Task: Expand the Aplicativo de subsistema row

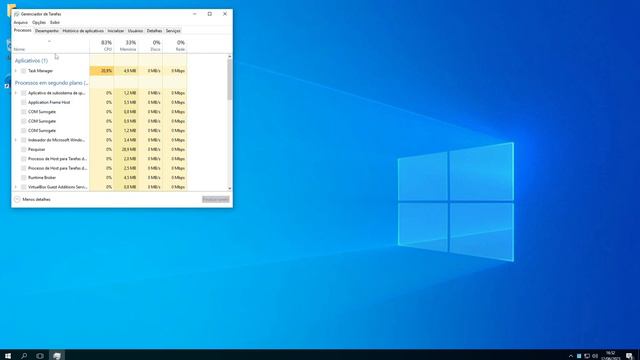Action: click(x=16, y=93)
